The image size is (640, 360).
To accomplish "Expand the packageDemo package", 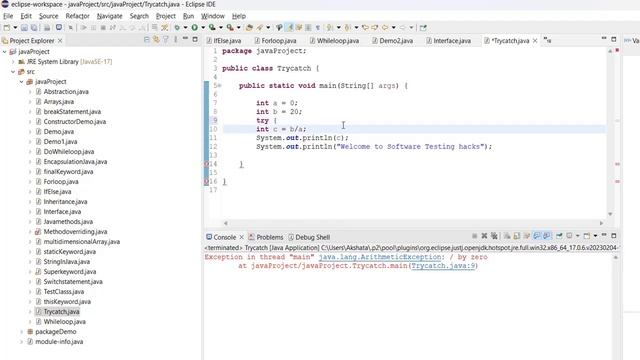I will (22, 332).
